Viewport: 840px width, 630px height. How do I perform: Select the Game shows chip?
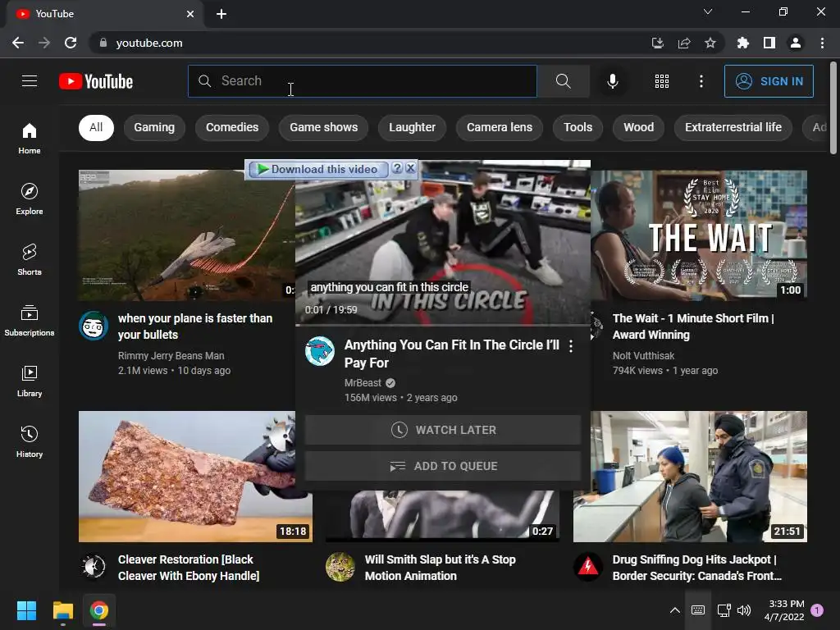323,127
